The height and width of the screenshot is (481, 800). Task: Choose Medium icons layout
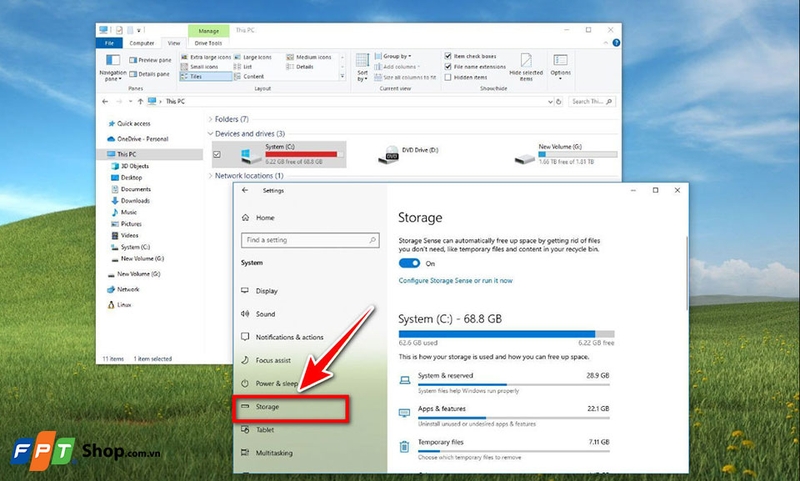309,57
